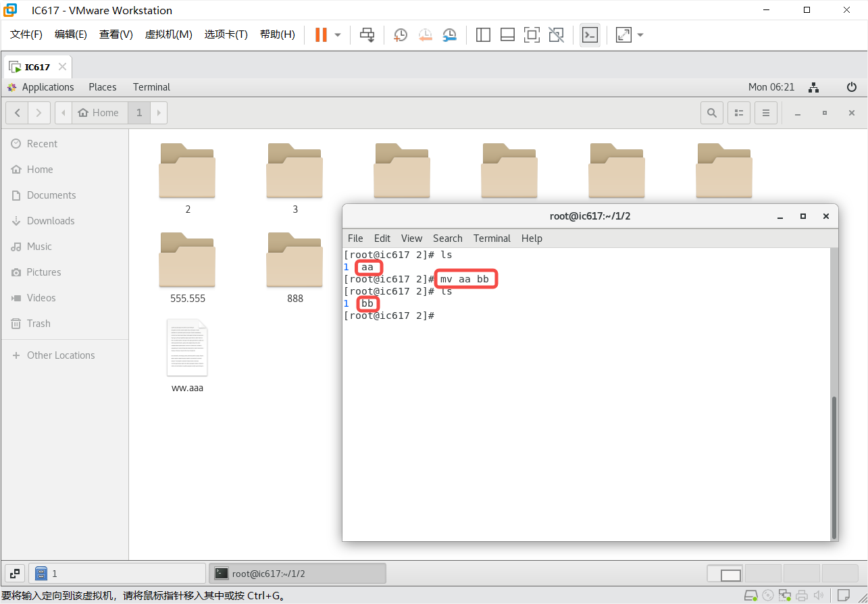Enter full screen mode
Image resolution: width=868 pixels, height=604 pixels.
coord(532,34)
